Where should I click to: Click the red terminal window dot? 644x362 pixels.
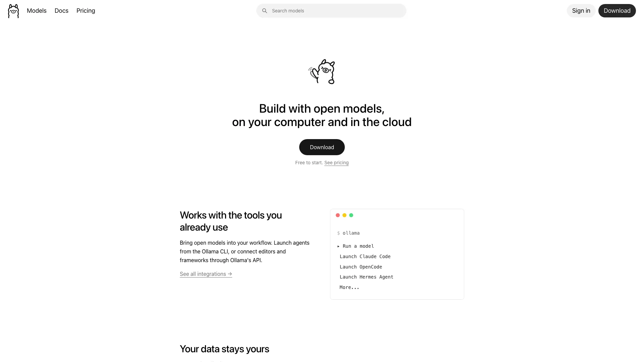pyautogui.click(x=338, y=215)
